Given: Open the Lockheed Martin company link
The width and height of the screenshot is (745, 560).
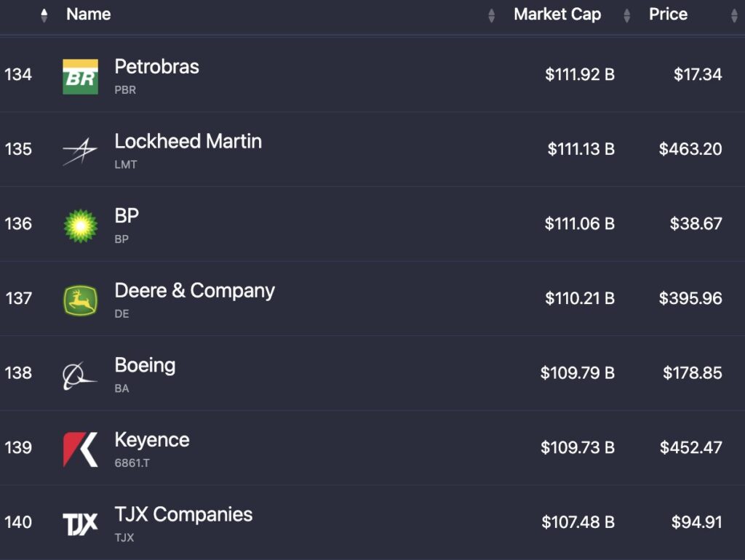Looking at the screenshot, I should pyautogui.click(x=188, y=141).
